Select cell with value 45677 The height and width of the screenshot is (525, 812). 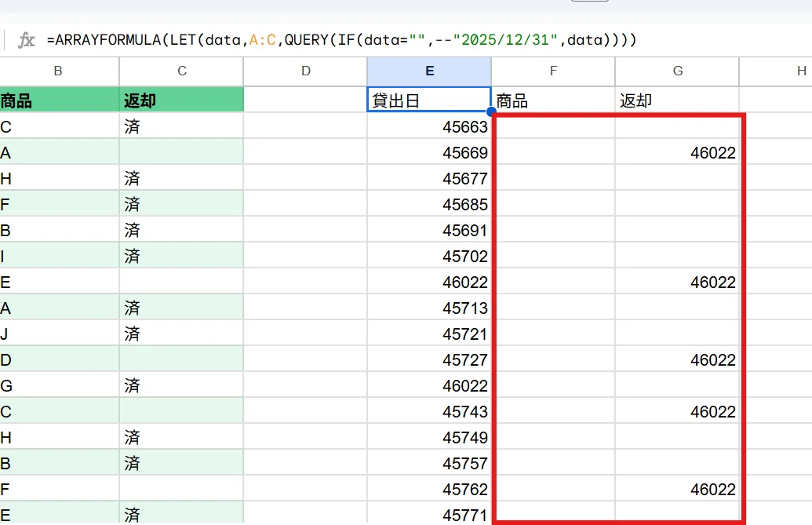[429, 178]
